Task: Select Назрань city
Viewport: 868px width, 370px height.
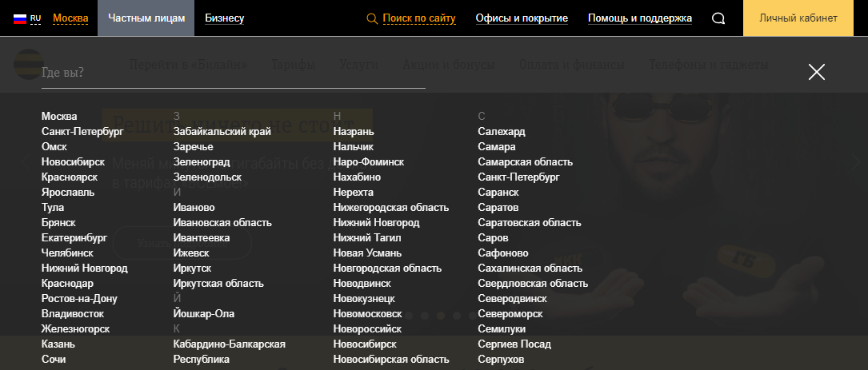Action: click(353, 132)
